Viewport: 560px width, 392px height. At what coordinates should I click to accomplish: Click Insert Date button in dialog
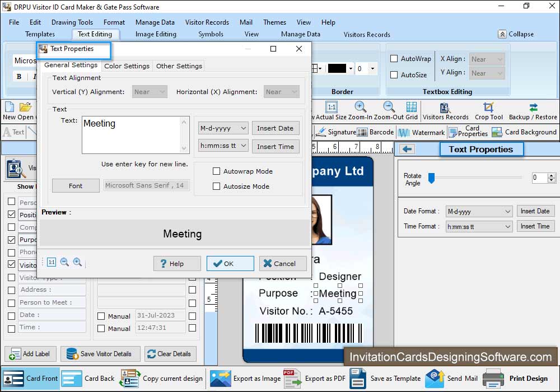coord(276,128)
